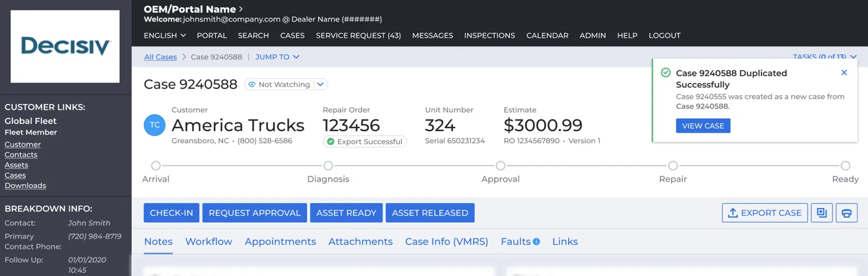Open the Assets sidebar link
868x276 pixels.
(x=17, y=165)
